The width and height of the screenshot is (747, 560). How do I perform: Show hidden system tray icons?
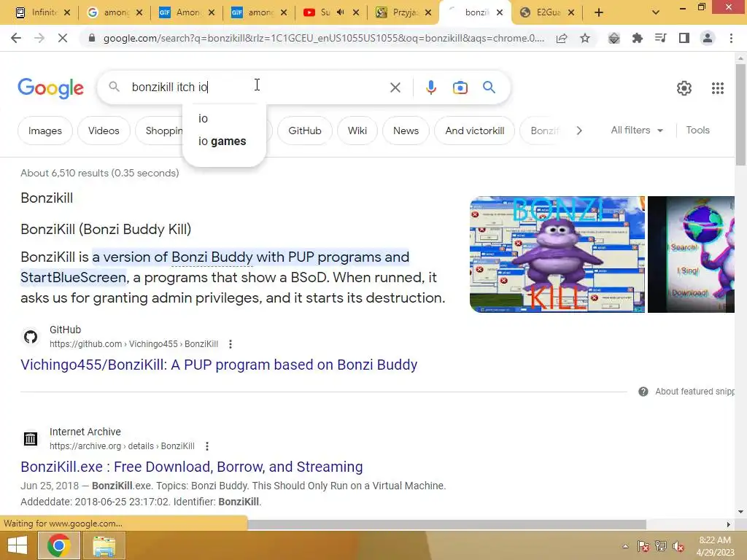click(625, 546)
